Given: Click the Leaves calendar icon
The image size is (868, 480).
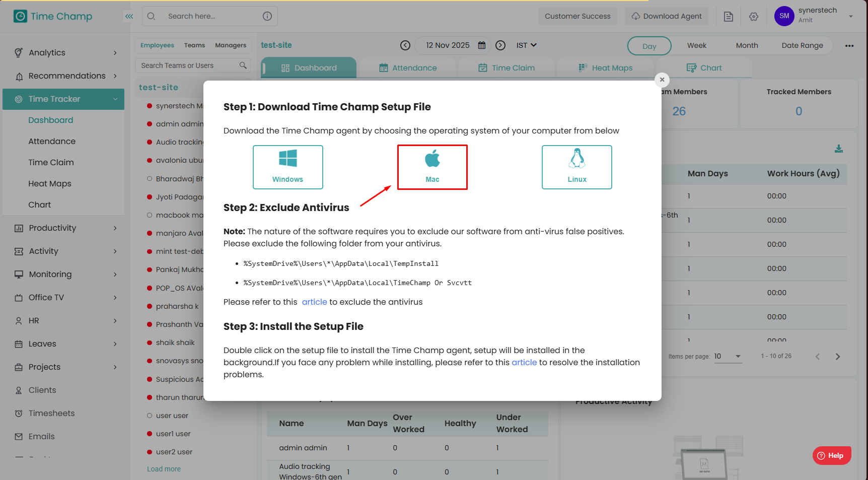Looking at the screenshot, I should (19, 344).
